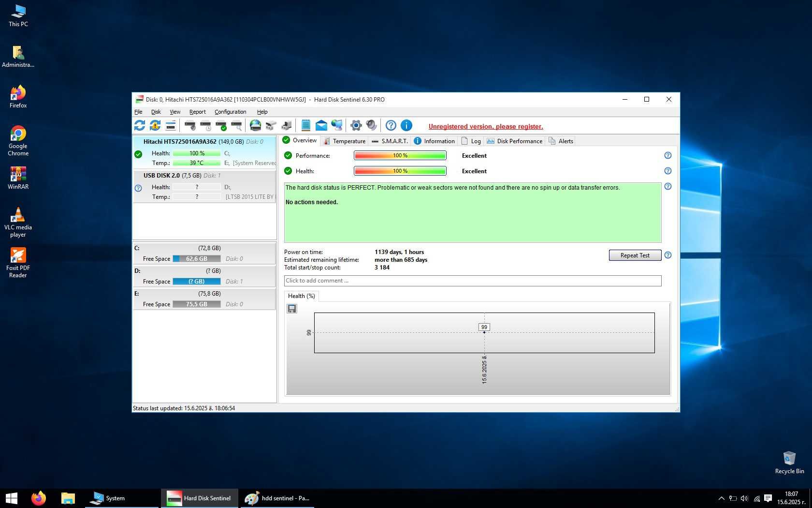Switch to the Log tab

[x=471, y=141]
